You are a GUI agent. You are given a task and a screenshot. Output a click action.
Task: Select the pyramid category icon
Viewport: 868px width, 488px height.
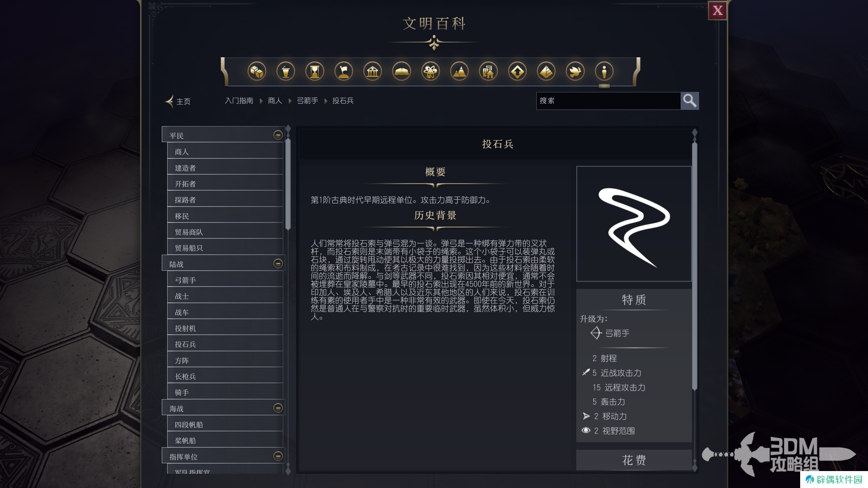(x=546, y=72)
